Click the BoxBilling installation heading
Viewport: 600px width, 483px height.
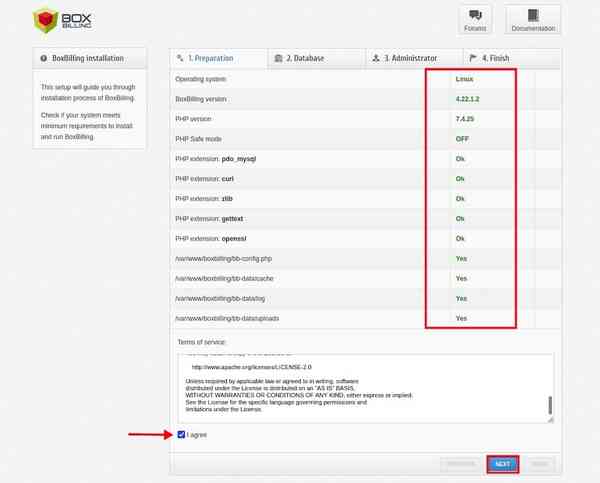point(88,58)
